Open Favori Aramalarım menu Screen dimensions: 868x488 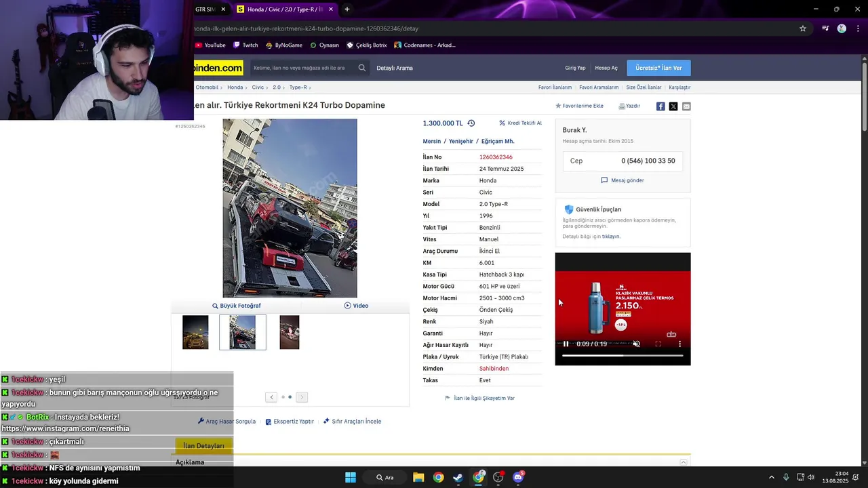[x=599, y=87]
